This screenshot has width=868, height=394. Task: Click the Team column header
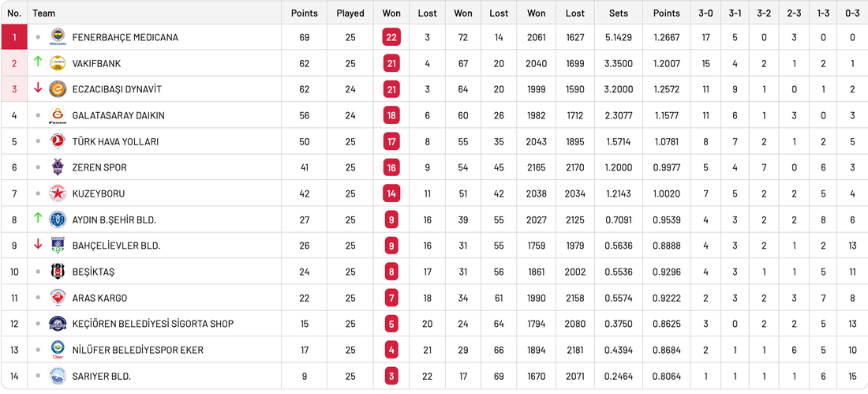[44, 13]
